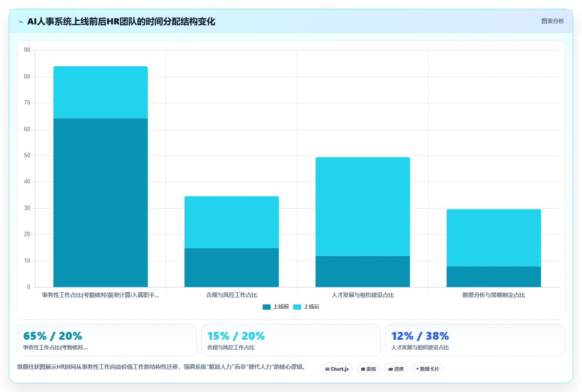Click the 上线后 segment of 人才发展与组织建设 bar
Screen dimensions: 582x392
coord(363,206)
